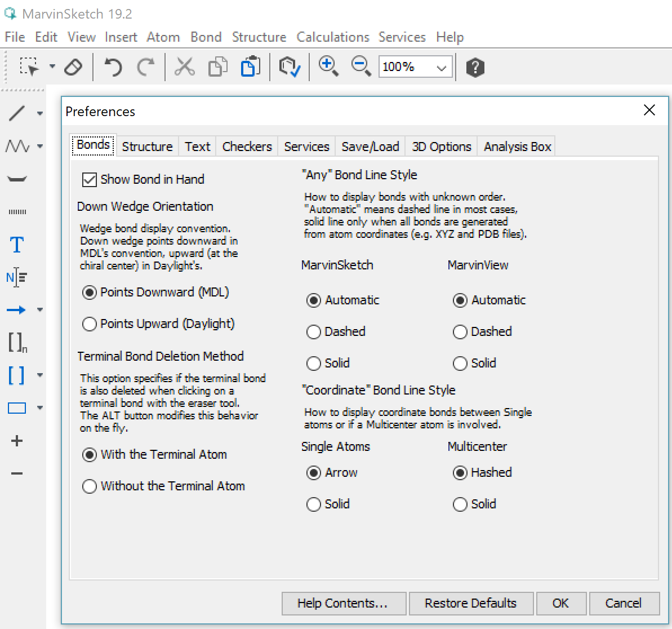672x629 pixels.
Task: Select Dashed under MarvinSketch
Action: coord(314,332)
